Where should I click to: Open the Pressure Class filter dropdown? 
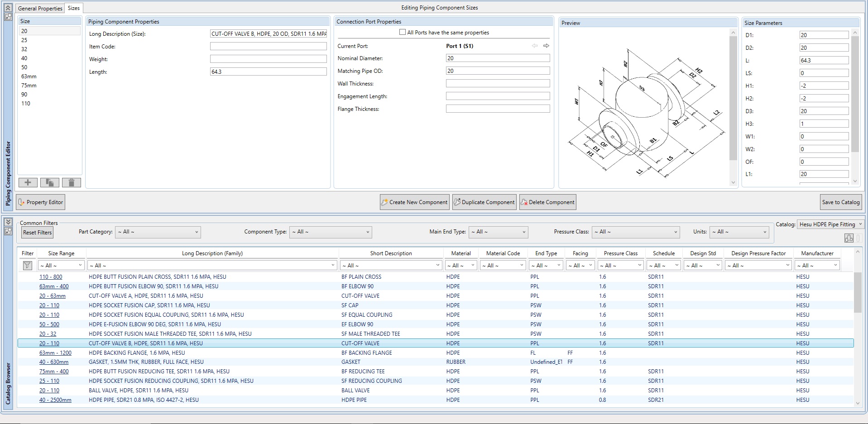(x=636, y=232)
